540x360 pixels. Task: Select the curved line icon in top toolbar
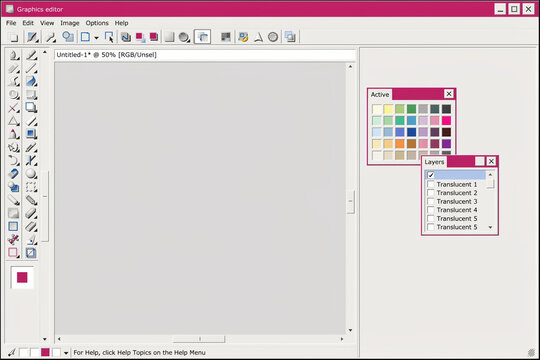[51, 37]
